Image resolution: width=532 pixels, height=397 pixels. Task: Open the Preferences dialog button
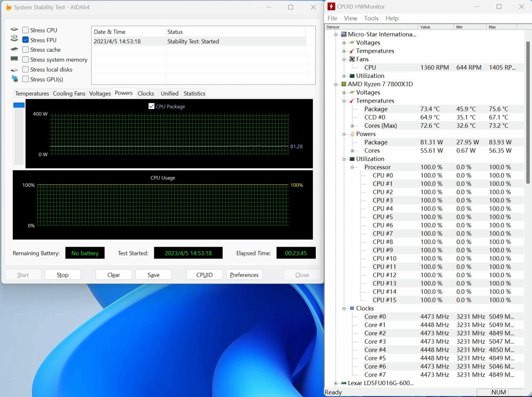click(244, 275)
